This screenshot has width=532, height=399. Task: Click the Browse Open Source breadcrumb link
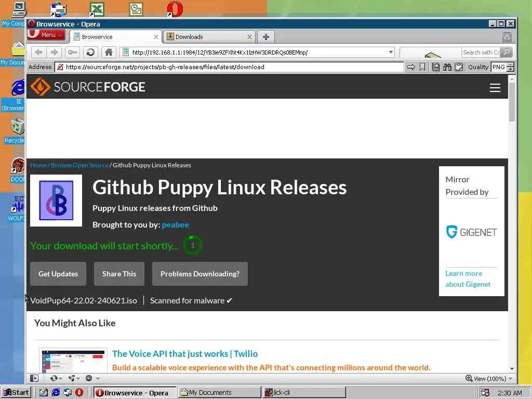click(79, 165)
